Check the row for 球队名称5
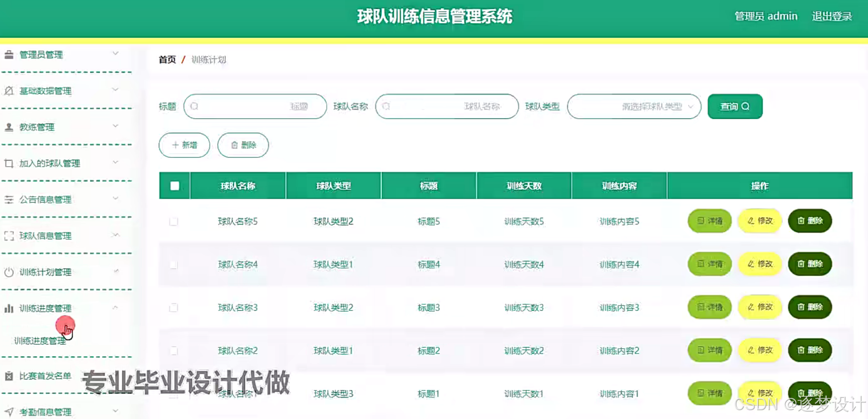 click(x=174, y=221)
